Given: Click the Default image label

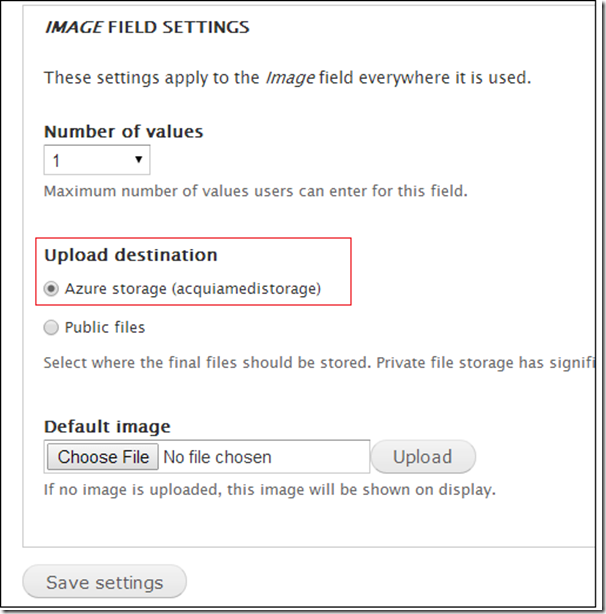Looking at the screenshot, I should coord(107,427).
